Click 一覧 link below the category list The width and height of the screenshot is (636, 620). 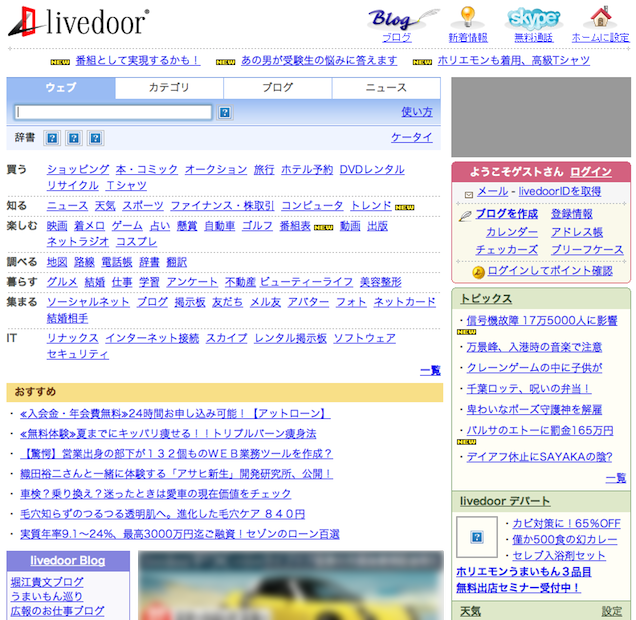(430, 370)
